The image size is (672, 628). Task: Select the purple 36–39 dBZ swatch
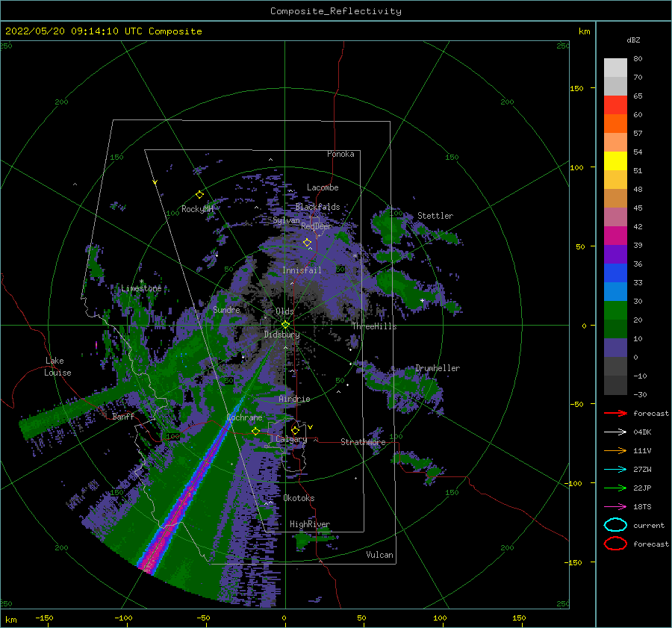tap(615, 255)
